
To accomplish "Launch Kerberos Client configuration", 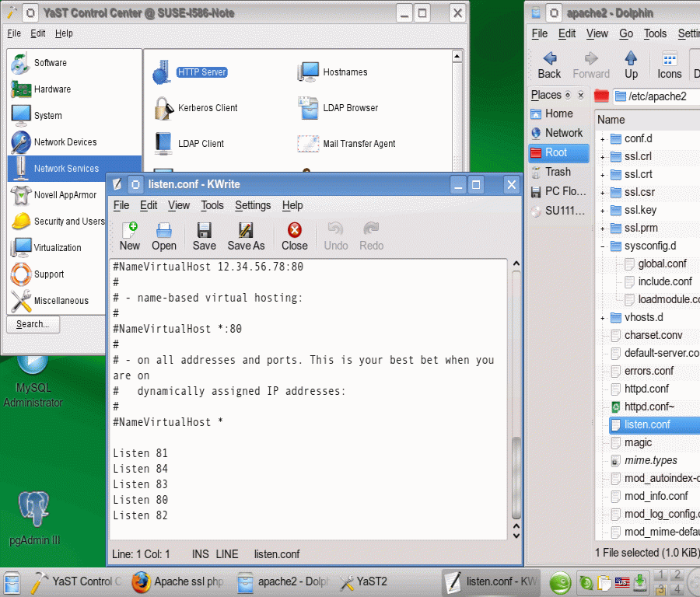I will pyautogui.click(x=196, y=108).
